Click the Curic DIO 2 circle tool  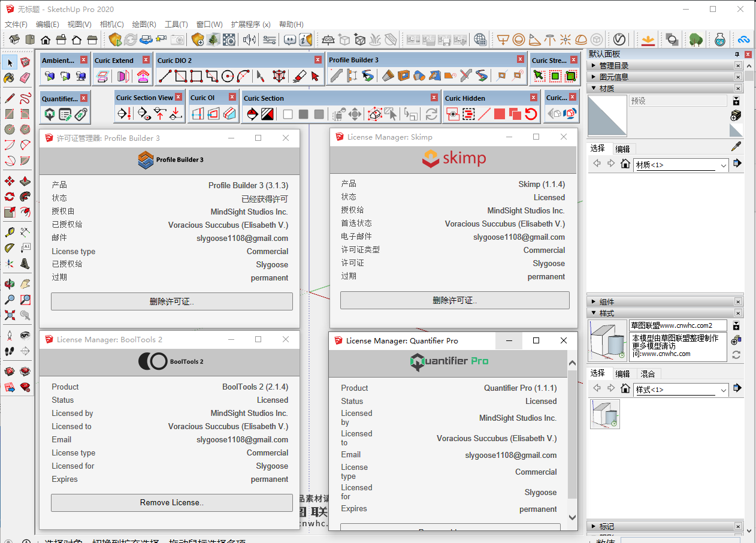pos(227,76)
